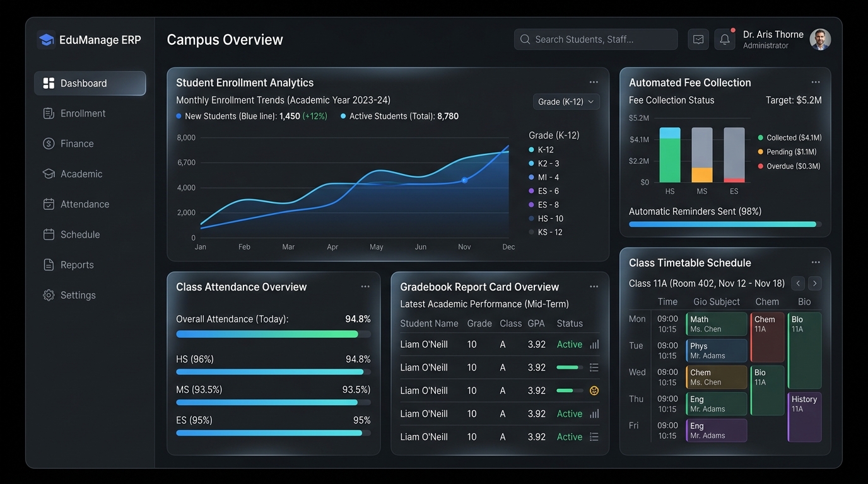Screen dimensions: 868x484
Task: Click the "Gio Subject" timetable column header
Action: (x=717, y=302)
